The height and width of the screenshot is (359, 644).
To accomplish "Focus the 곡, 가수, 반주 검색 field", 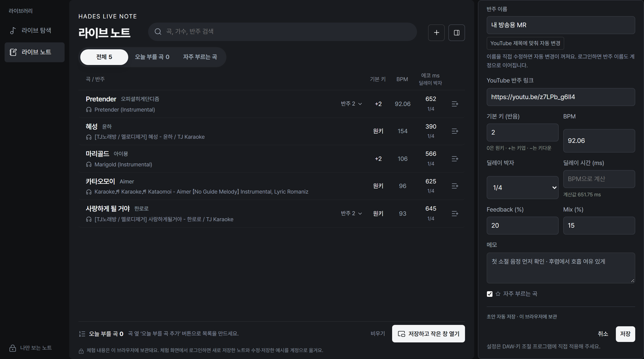I will pos(283,32).
